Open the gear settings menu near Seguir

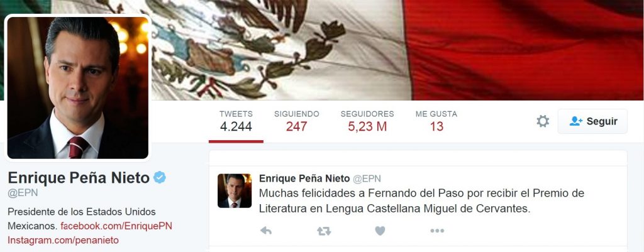click(543, 121)
